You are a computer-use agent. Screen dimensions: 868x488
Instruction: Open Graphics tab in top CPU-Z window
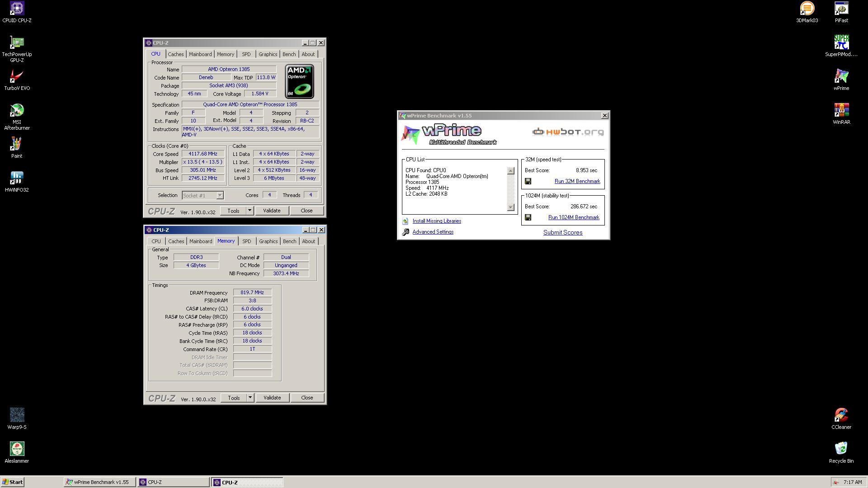[268, 54]
